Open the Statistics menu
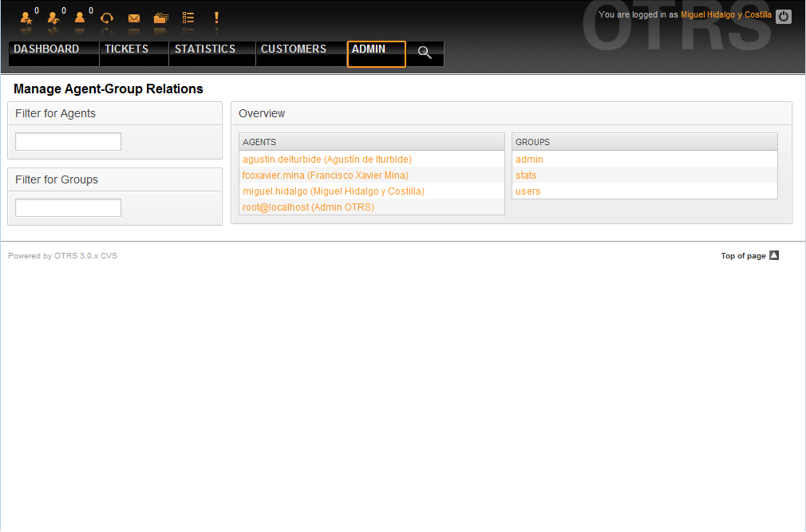Image resolution: width=806 pixels, height=532 pixels. point(205,49)
